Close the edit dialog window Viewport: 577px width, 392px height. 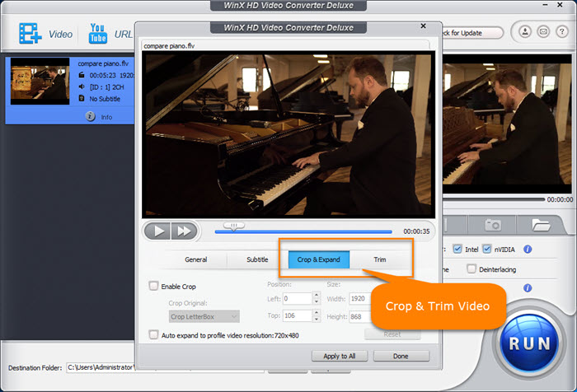423,26
